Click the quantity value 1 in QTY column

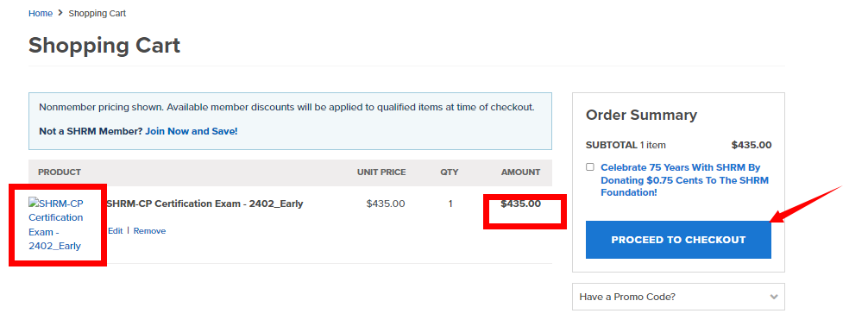(x=450, y=204)
